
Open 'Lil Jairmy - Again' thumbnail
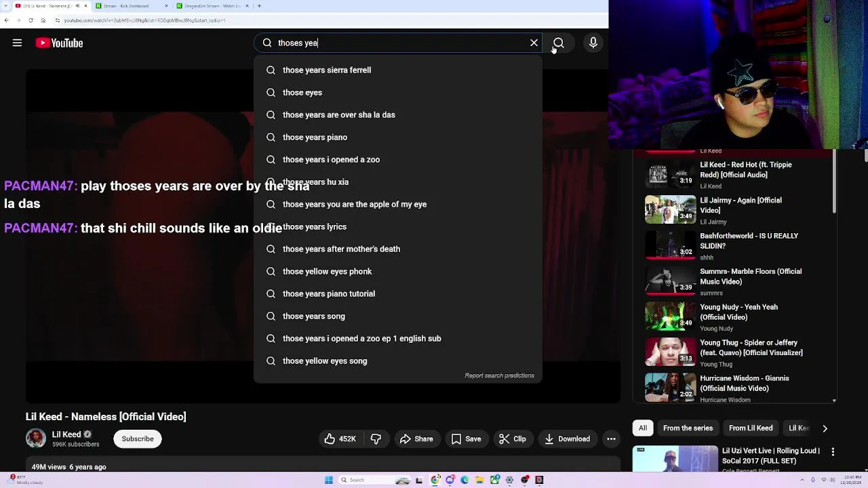[670, 209]
